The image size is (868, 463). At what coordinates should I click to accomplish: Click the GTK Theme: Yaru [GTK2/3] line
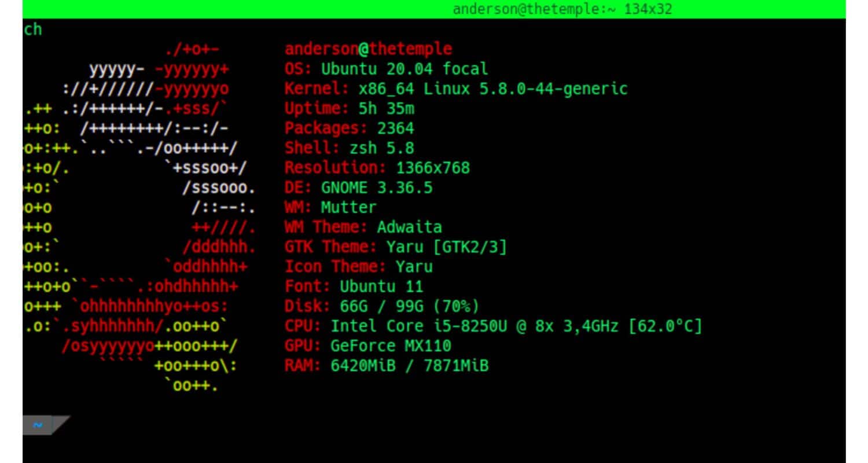[396, 247]
